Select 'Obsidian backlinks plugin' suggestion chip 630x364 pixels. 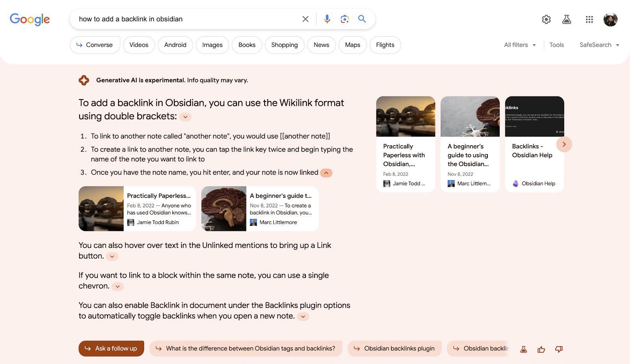coord(395,349)
